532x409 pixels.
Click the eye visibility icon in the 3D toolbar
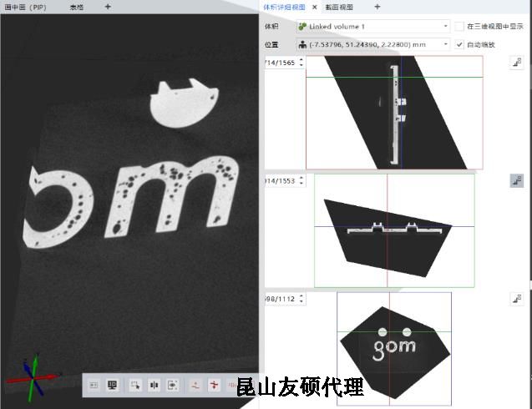click(172, 385)
